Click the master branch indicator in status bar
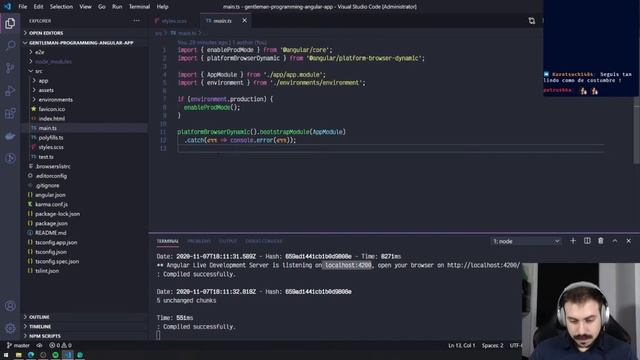 click(18, 345)
